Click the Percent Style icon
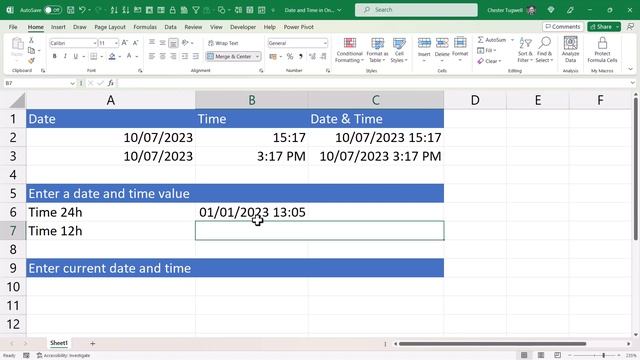This screenshot has height=360, width=640. [x=290, y=56]
